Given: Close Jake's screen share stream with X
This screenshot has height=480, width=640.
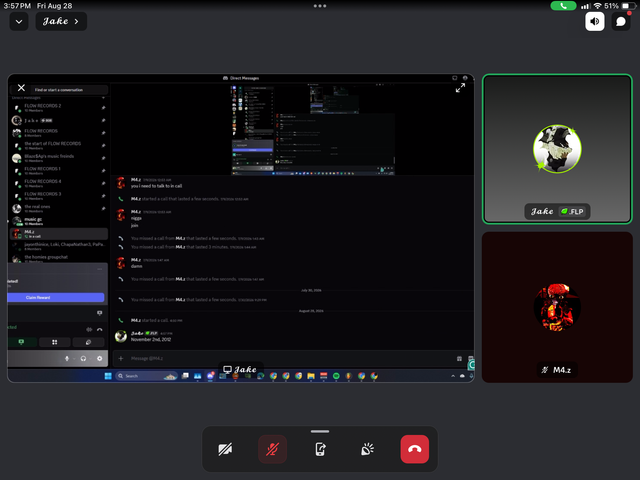Looking at the screenshot, I should tap(21, 88).
